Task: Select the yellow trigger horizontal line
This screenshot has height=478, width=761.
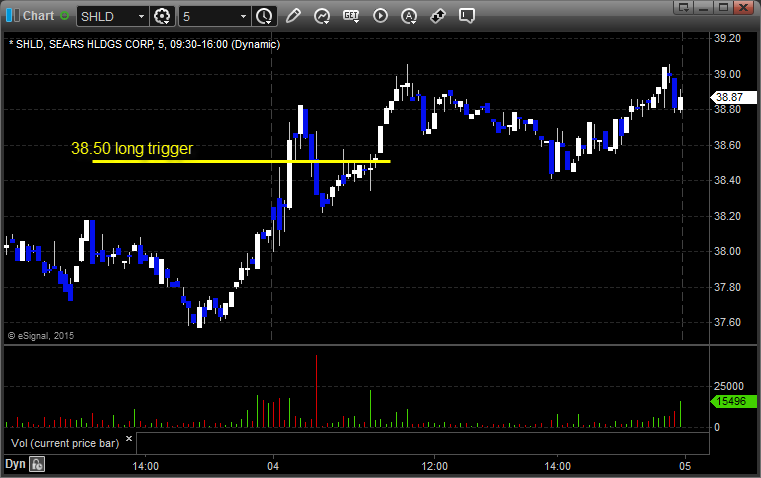Action: pos(241,162)
